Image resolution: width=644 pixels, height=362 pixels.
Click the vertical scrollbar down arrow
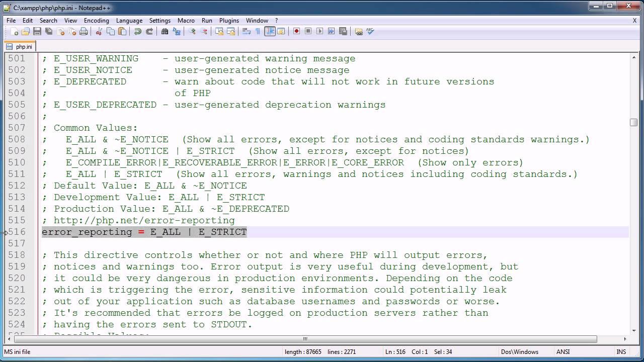(633, 330)
